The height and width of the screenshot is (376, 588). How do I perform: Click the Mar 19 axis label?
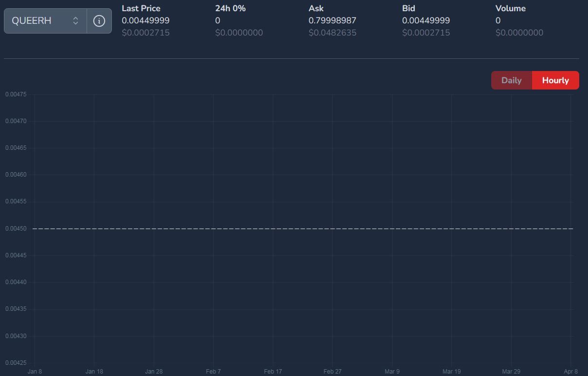pos(451,372)
